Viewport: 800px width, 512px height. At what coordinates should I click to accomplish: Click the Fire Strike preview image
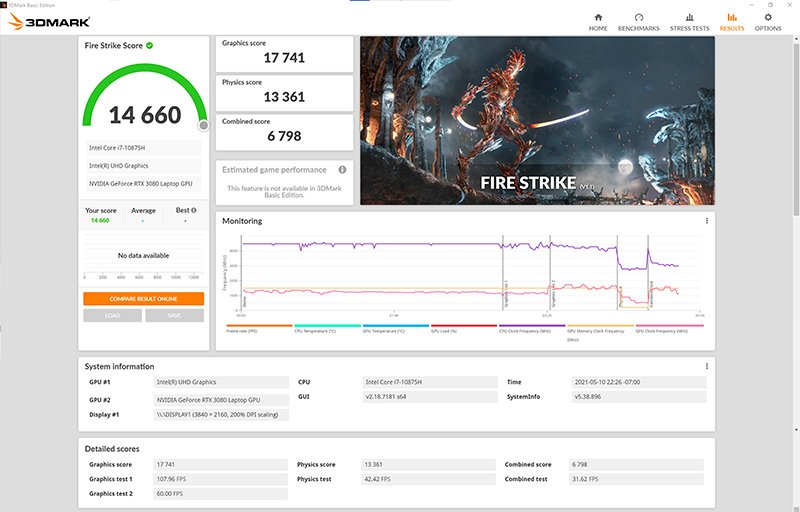tap(537, 120)
